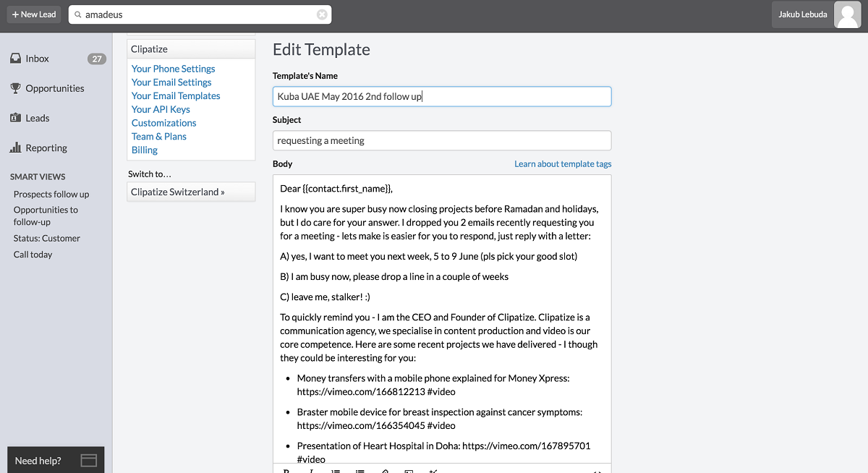Viewport: 868px width, 473px height.
Task: Clear the search field with the X icon
Action: tap(322, 14)
